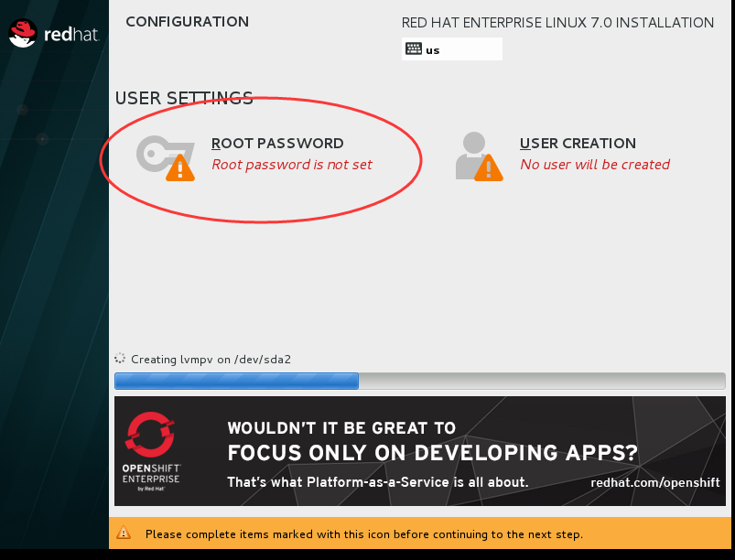Viewport: 735px width, 560px height.
Task: Open the Root Password key icon
Action: point(166,158)
